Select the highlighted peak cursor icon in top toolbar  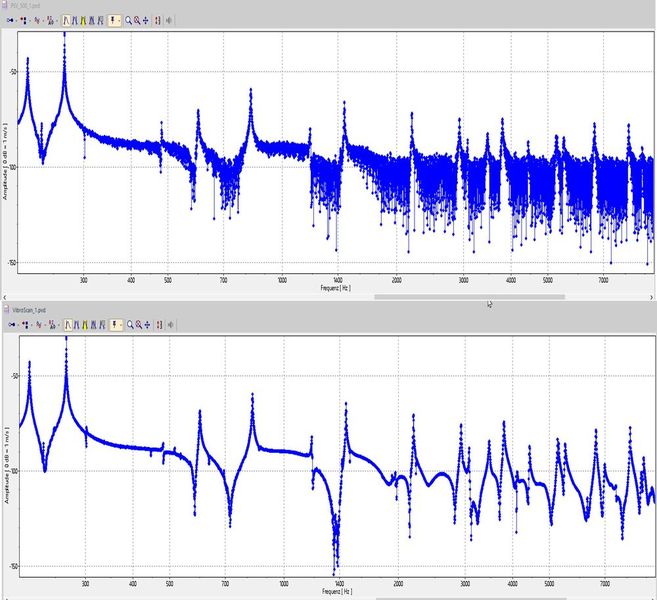[67, 20]
